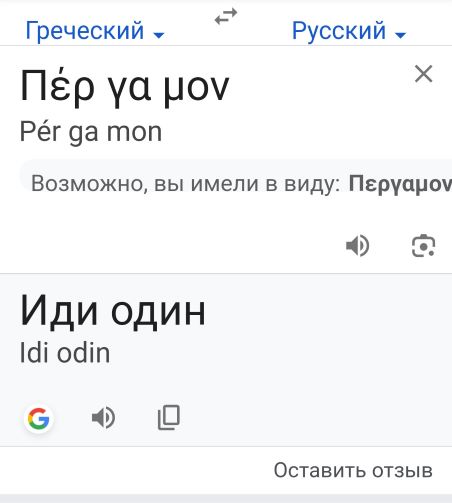Click into the Greek input text Πέρ γα μον
Screen dimensions: 452x503
tap(124, 87)
